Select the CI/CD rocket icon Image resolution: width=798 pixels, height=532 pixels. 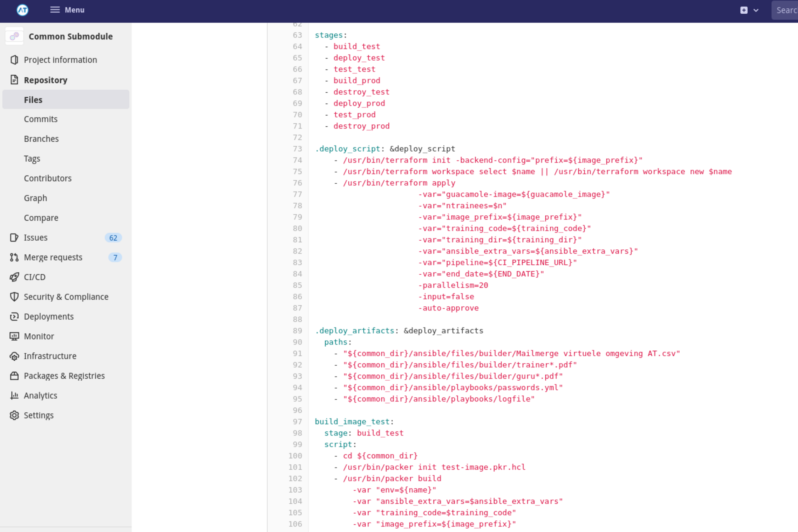15,277
